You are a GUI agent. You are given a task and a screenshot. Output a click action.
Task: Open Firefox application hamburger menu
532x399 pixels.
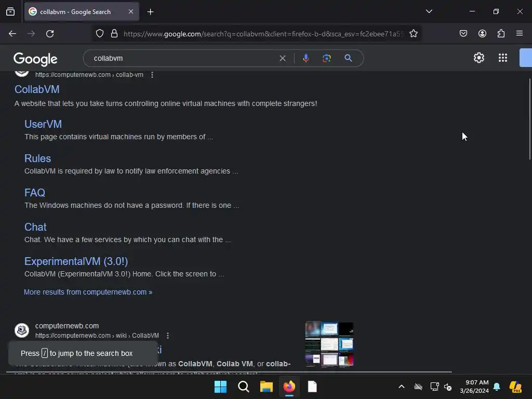coord(520,33)
